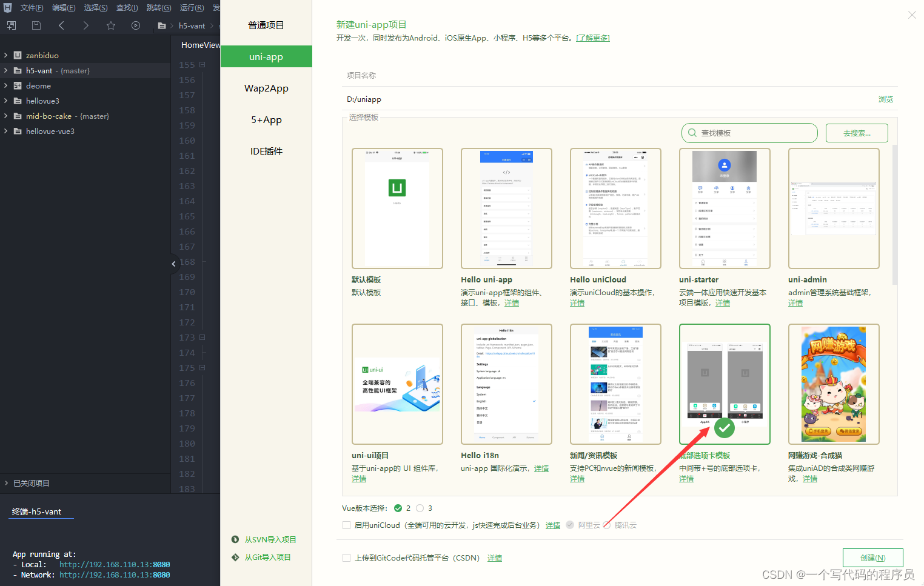Check upload to GitCode checkbox
This screenshot has width=924, height=586.
pos(346,558)
